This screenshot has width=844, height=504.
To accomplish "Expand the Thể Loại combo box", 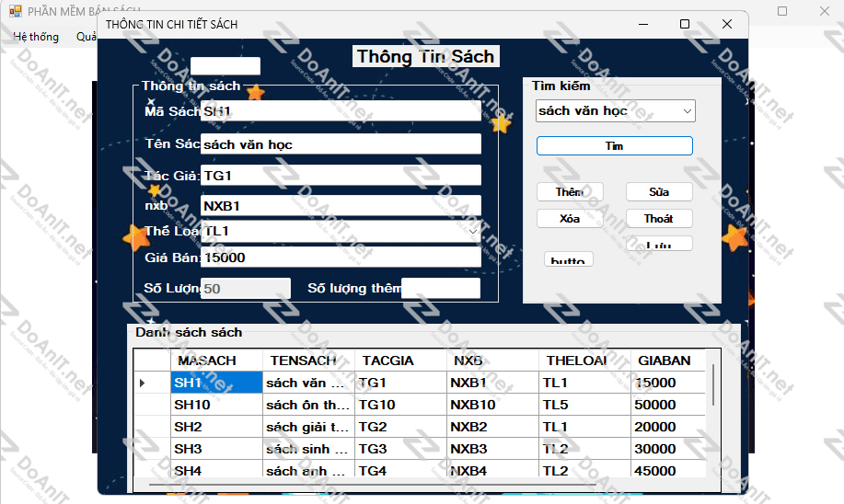I will [472, 231].
